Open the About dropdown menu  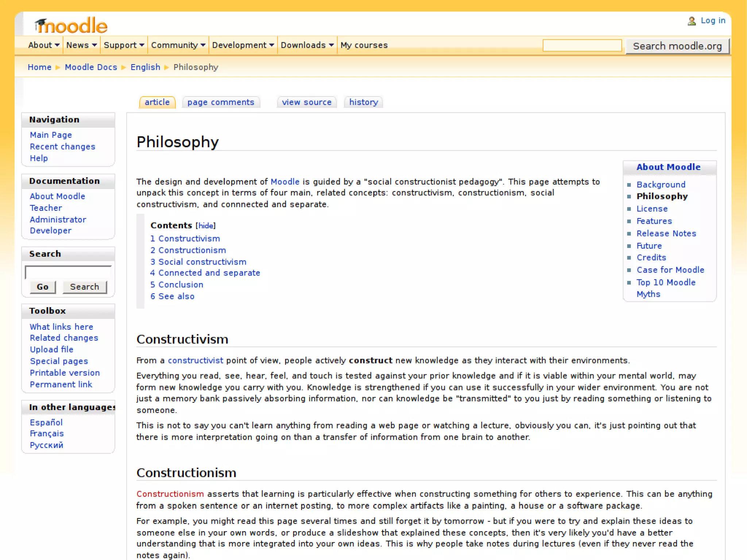[44, 45]
